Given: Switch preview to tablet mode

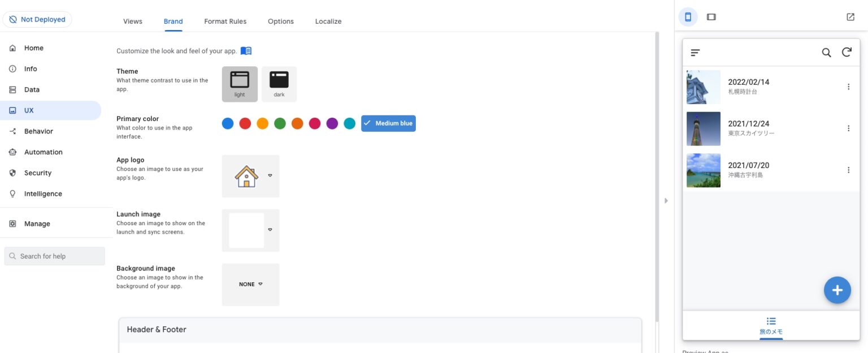Looking at the screenshot, I should [711, 16].
